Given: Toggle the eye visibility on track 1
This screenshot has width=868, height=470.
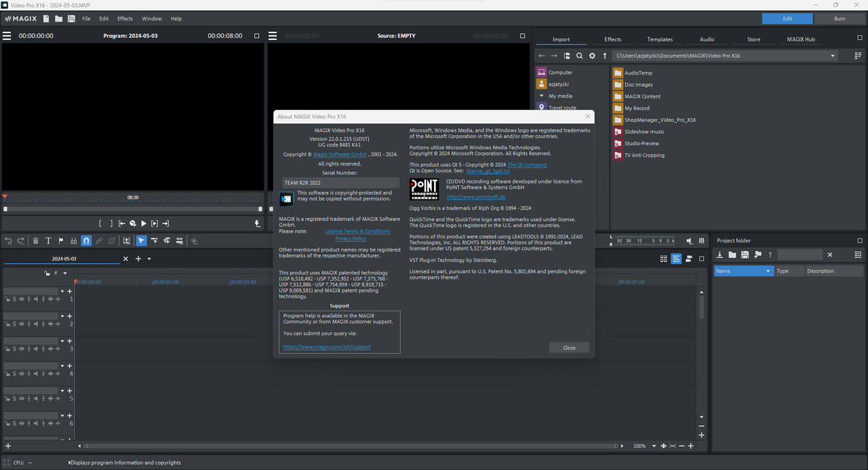Looking at the screenshot, I should click(22, 299).
